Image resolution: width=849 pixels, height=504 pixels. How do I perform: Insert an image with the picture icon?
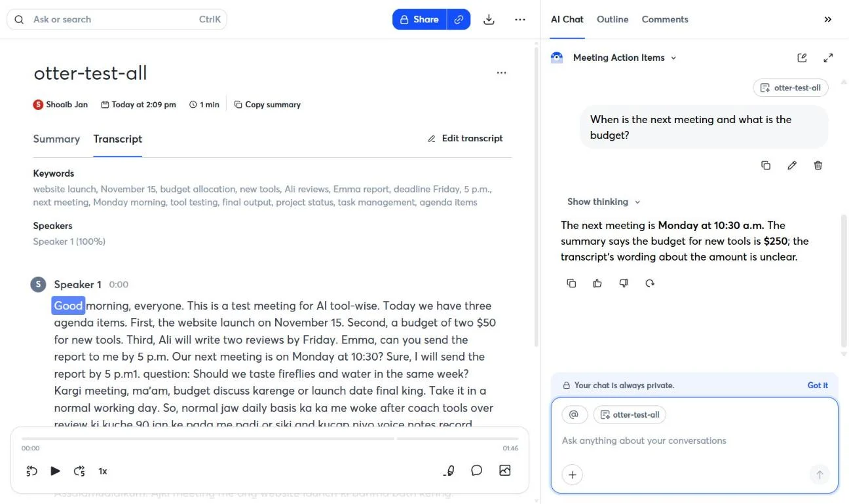pyautogui.click(x=505, y=471)
